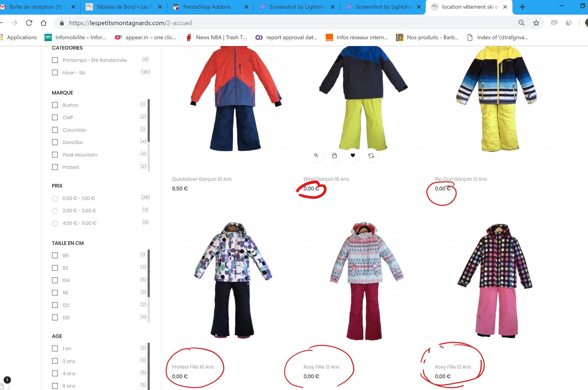Viewport: 588px width, 390px height.
Task: Select price range 0,00 € - 1,00 €
Action: [55, 199]
